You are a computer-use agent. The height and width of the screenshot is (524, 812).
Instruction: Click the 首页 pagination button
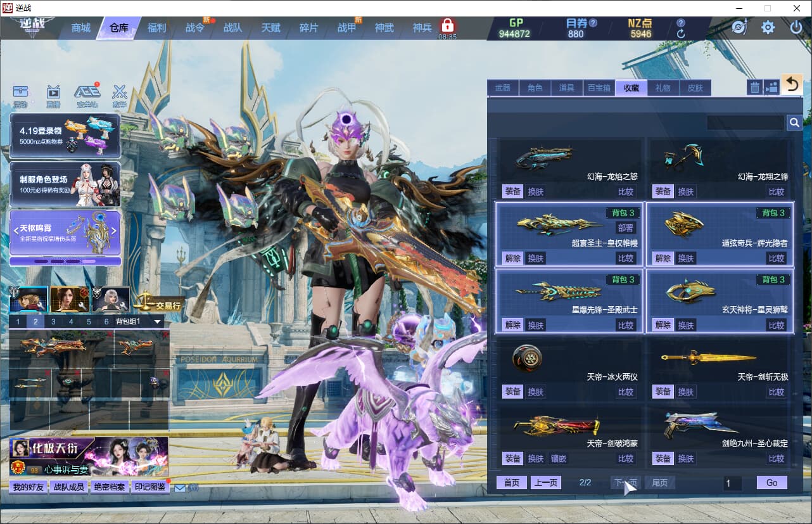pyautogui.click(x=512, y=483)
